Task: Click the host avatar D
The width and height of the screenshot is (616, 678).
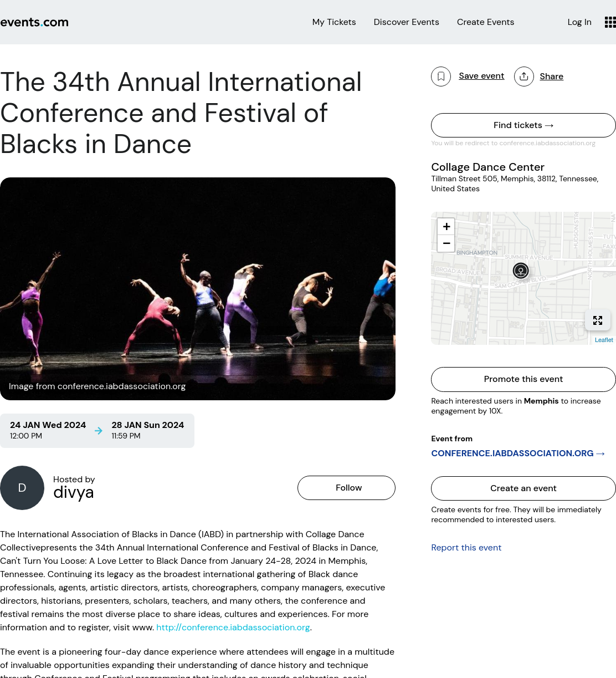Action: click(22, 488)
